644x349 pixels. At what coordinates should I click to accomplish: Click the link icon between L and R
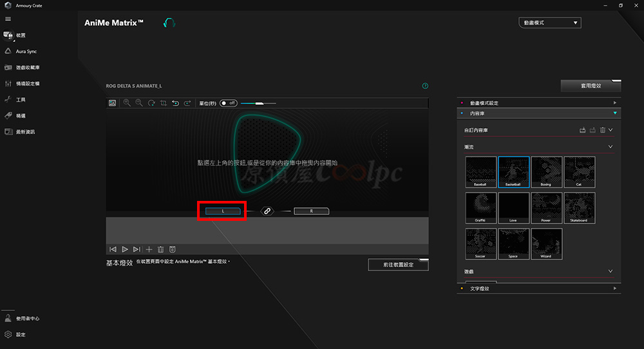[267, 211]
